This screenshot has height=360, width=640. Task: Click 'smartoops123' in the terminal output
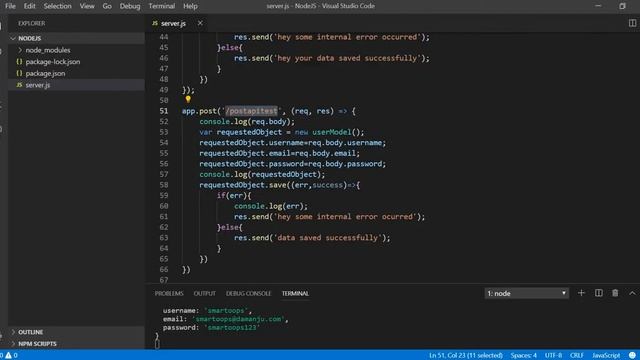[232, 328]
